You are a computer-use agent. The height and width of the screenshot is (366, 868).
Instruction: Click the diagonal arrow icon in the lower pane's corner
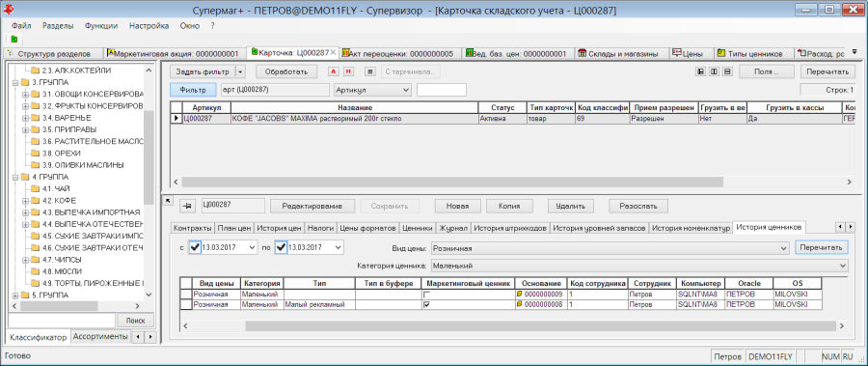(169, 200)
